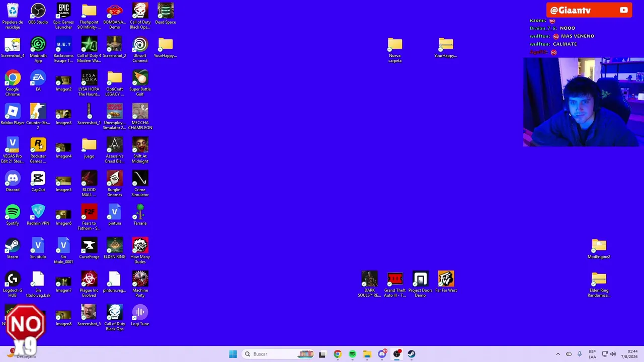Select the Counter-Strike 2 desktop icon
Screen dimensions: 644x362
point(38,117)
